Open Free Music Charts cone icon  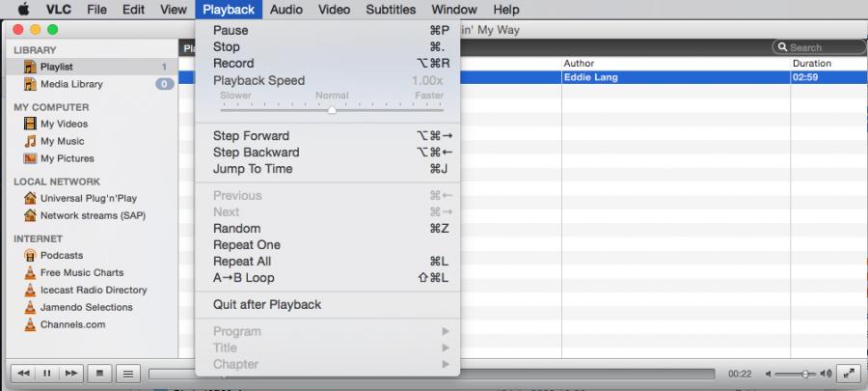pyautogui.click(x=30, y=272)
